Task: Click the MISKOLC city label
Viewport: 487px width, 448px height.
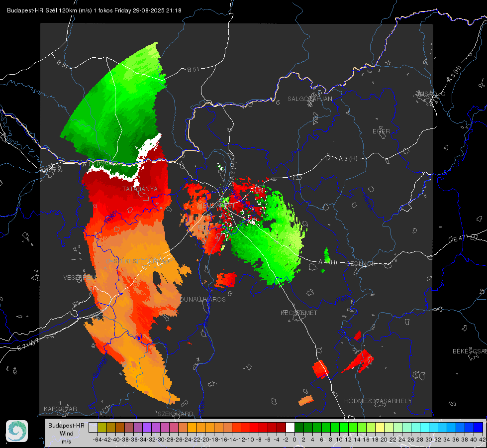Action: click(431, 94)
